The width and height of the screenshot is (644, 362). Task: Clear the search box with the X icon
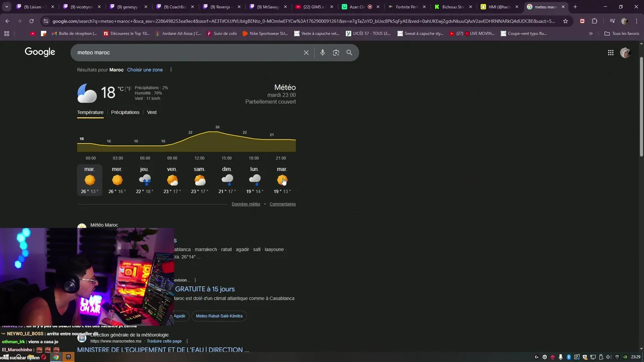(x=306, y=52)
